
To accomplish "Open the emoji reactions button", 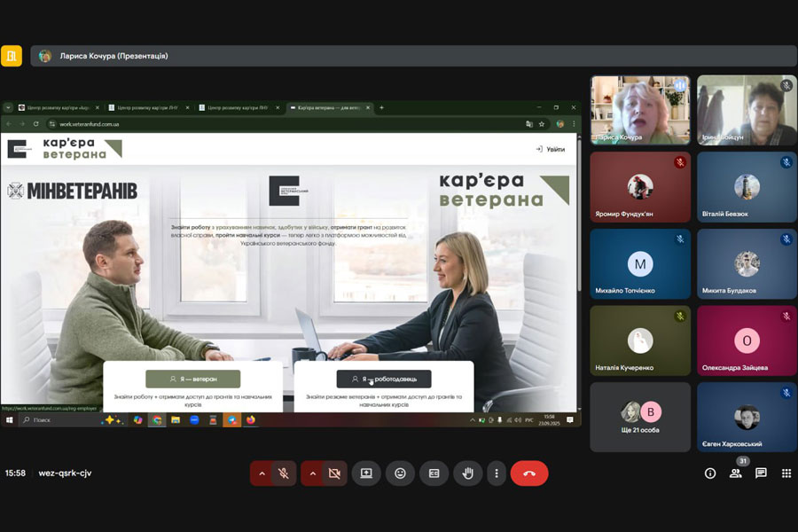I will tap(400, 473).
